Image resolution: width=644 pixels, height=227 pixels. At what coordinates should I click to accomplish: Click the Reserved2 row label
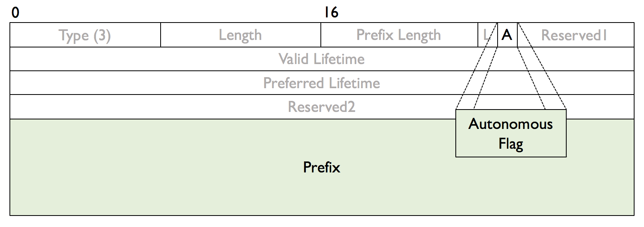tap(322, 107)
